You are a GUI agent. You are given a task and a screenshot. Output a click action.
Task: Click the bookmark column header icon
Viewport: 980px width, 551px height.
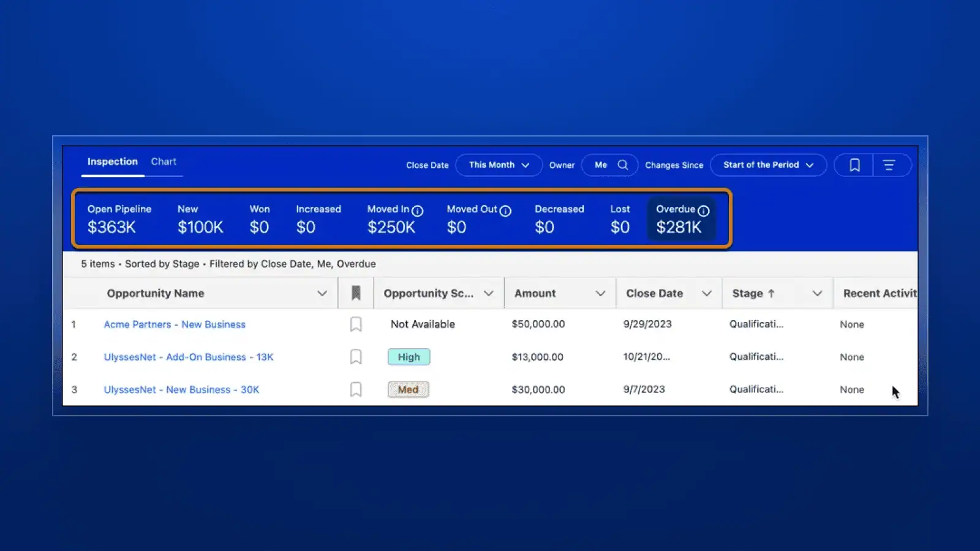click(x=356, y=293)
